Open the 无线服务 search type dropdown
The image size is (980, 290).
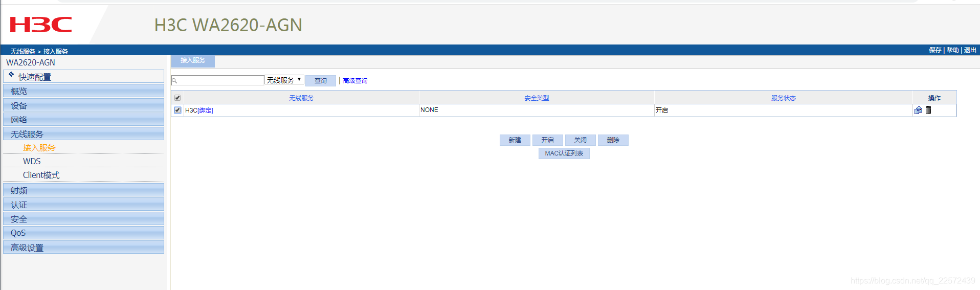point(284,80)
